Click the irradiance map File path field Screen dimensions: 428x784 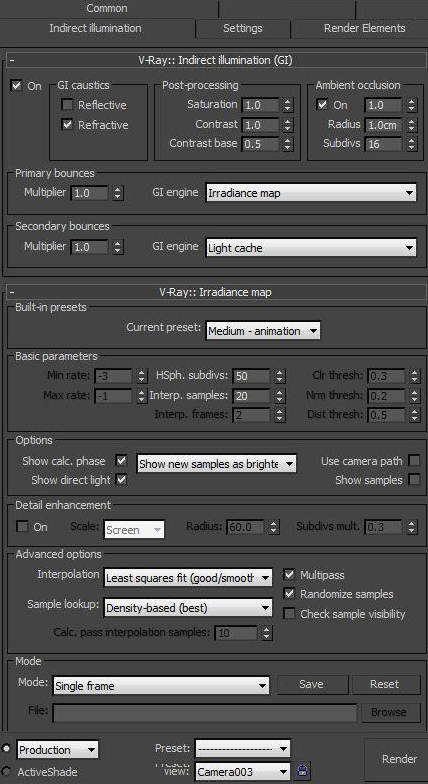tap(205, 712)
